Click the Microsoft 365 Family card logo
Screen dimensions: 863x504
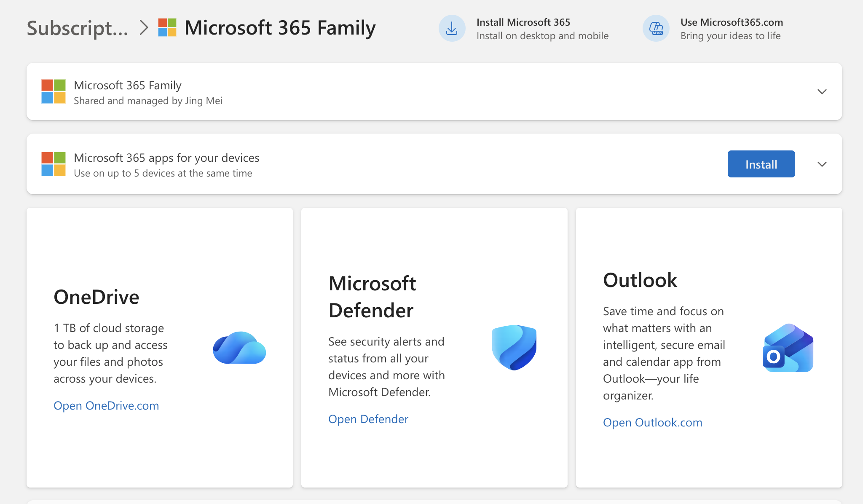[54, 91]
